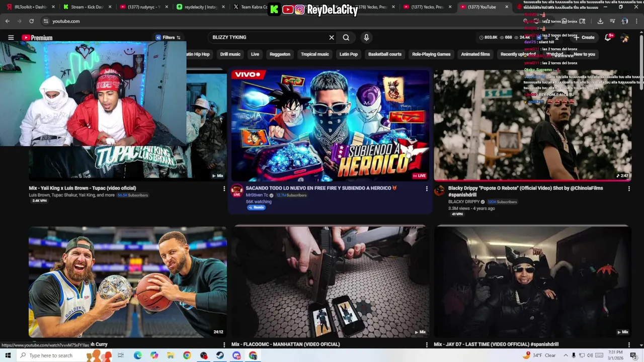Reload the youtube.com page
644x362 pixels.
click(x=31, y=21)
